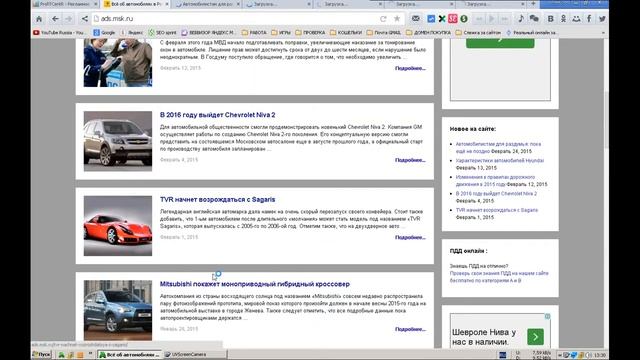The height and width of the screenshot is (360, 640).
Task: Open the VKontakte B toolbar icon
Action: point(550,19)
